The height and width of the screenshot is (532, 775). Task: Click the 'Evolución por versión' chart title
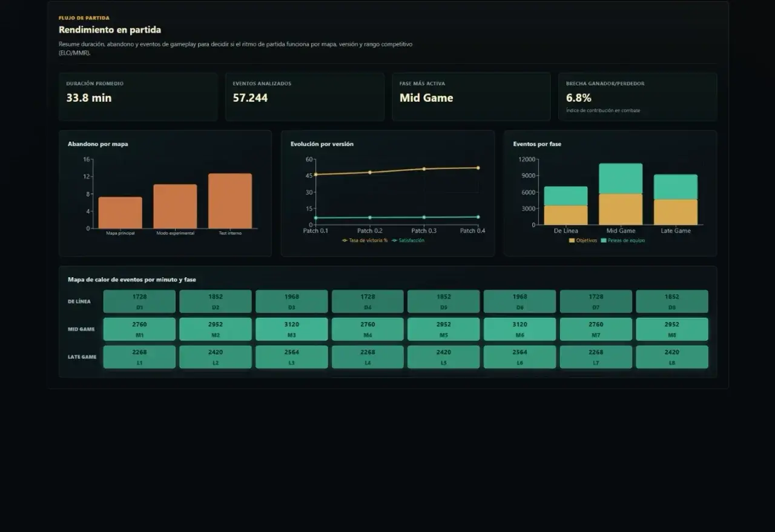pyautogui.click(x=322, y=144)
